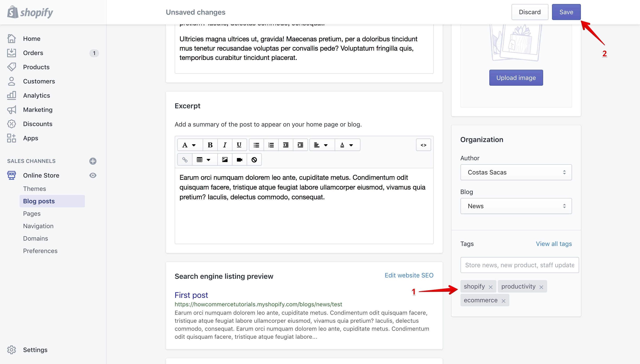
Task: Insert an image into the excerpt
Action: coord(225,160)
